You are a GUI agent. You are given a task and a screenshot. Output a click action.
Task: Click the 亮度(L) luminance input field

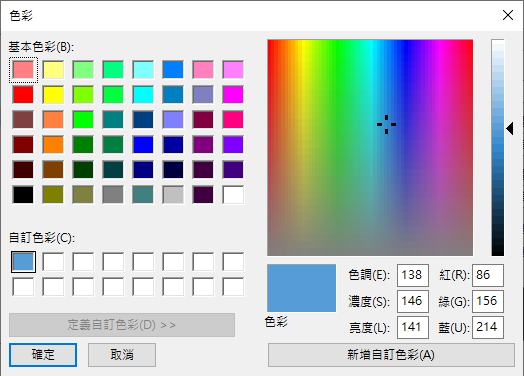click(x=413, y=327)
